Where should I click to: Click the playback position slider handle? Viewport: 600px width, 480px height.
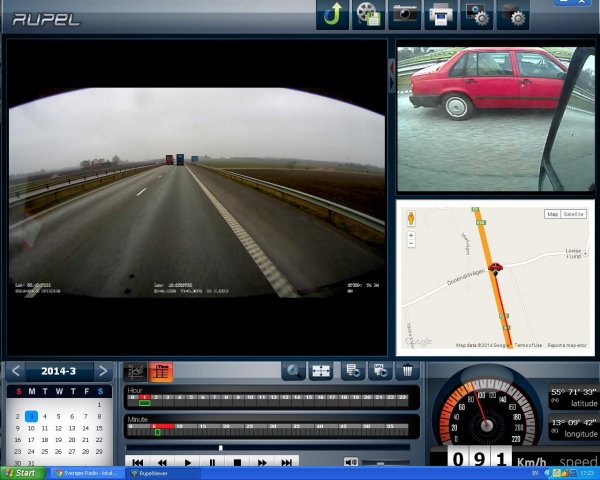pyautogui.click(x=220, y=448)
